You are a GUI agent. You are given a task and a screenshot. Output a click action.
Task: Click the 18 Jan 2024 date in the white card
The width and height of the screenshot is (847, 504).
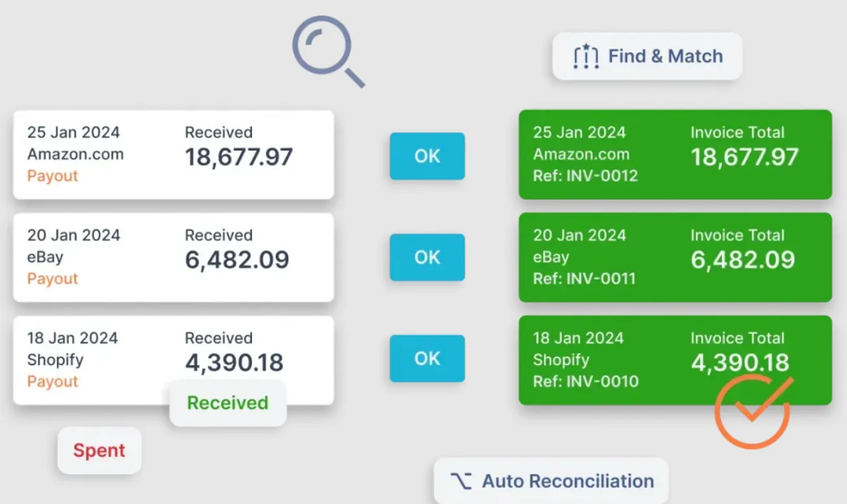click(72, 338)
